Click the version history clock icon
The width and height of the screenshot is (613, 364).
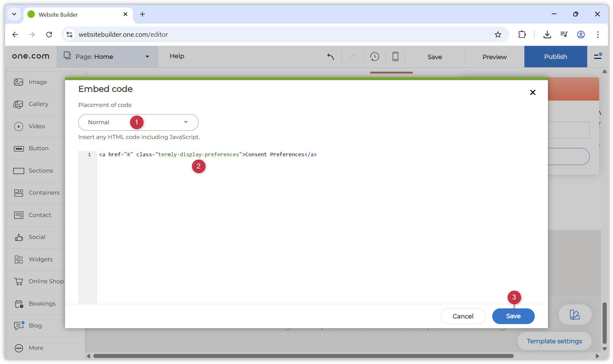click(x=374, y=57)
